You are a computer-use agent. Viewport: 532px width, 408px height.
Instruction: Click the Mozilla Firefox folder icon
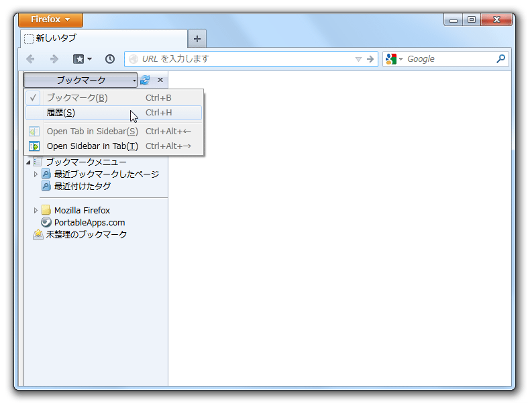pos(46,210)
